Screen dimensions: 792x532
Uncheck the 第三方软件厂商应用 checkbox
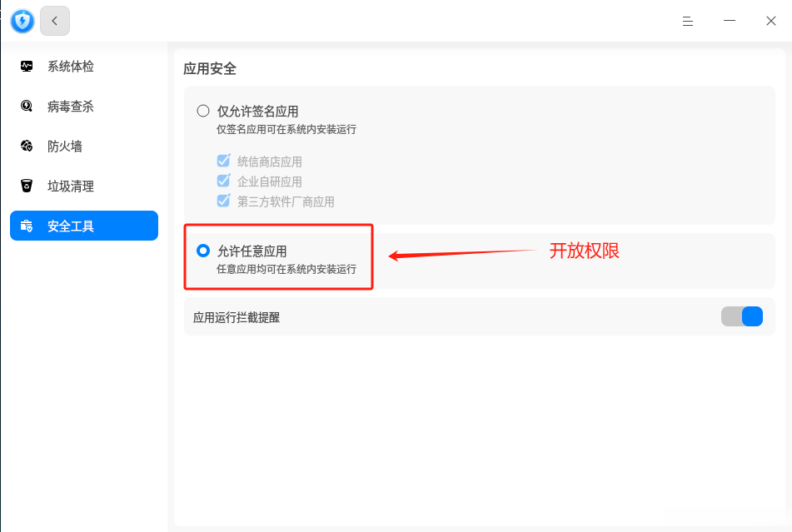click(x=223, y=201)
